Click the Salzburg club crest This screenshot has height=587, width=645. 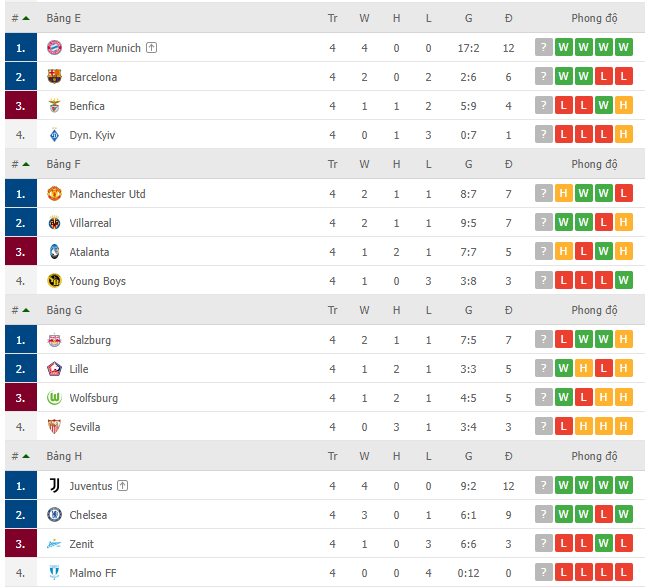coord(54,340)
